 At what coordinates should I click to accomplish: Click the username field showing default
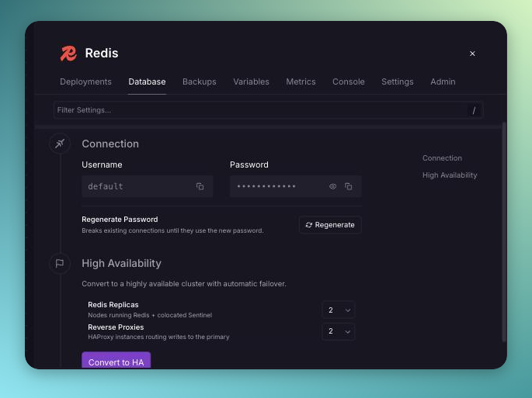[148, 186]
